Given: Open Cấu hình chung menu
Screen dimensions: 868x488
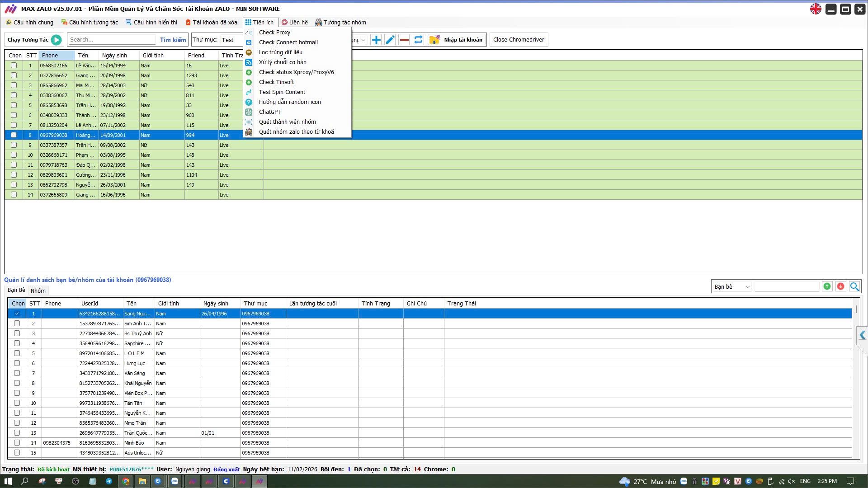Looking at the screenshot, I should coord(29,23).
